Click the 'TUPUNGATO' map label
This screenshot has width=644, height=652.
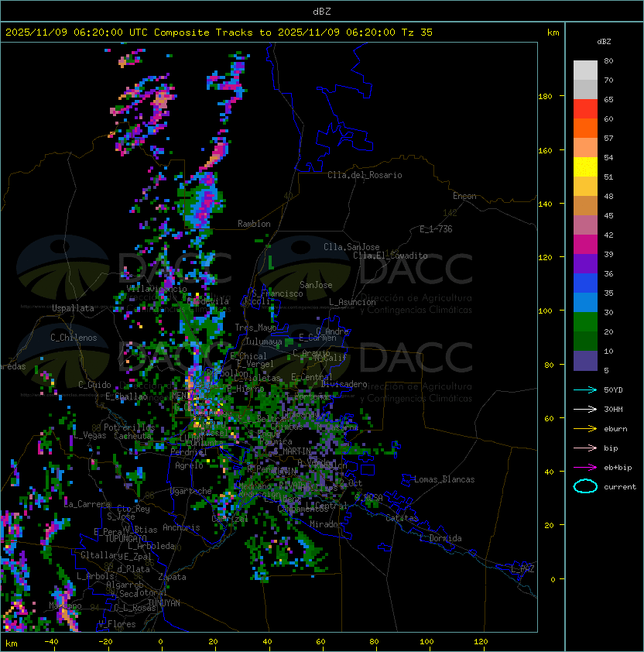(126, 538)
